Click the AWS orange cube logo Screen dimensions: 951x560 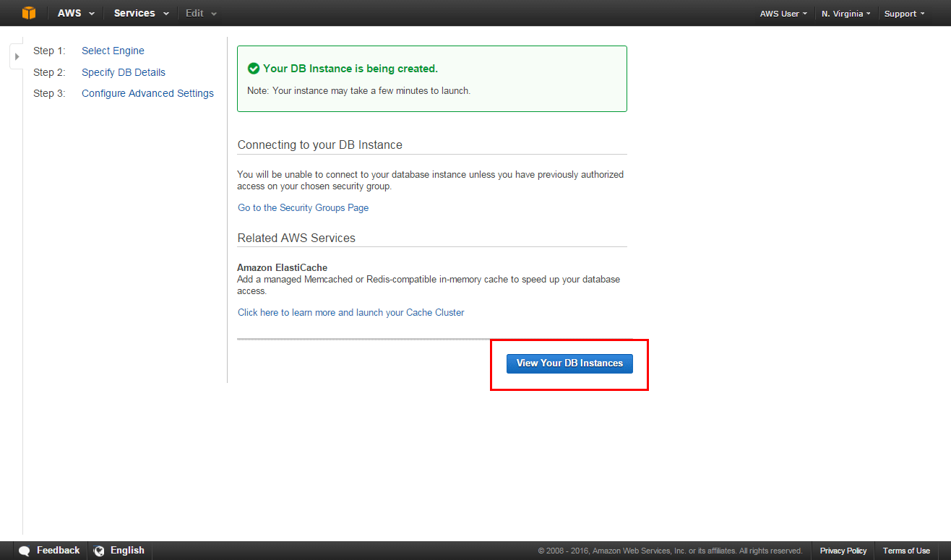point(28,13)
